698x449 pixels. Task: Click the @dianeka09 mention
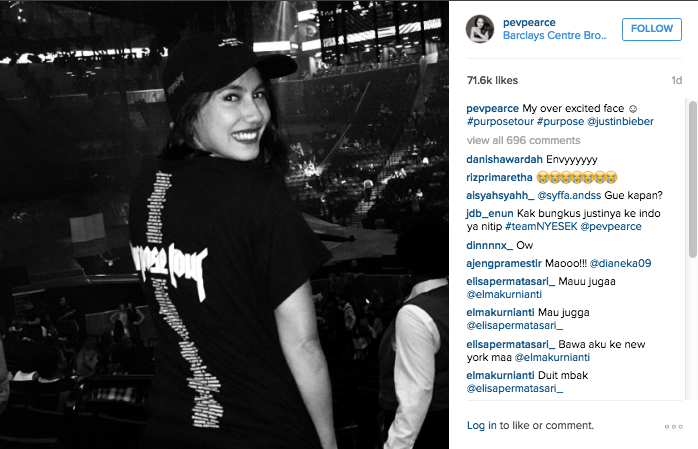pyautogui.click(x=621, y=263)
